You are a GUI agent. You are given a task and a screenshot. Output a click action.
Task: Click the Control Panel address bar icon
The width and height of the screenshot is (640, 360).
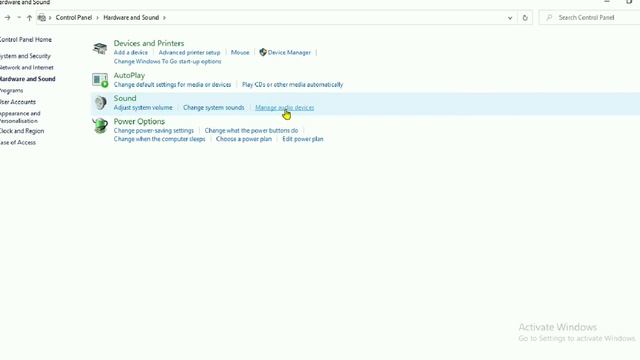point(41,18)
